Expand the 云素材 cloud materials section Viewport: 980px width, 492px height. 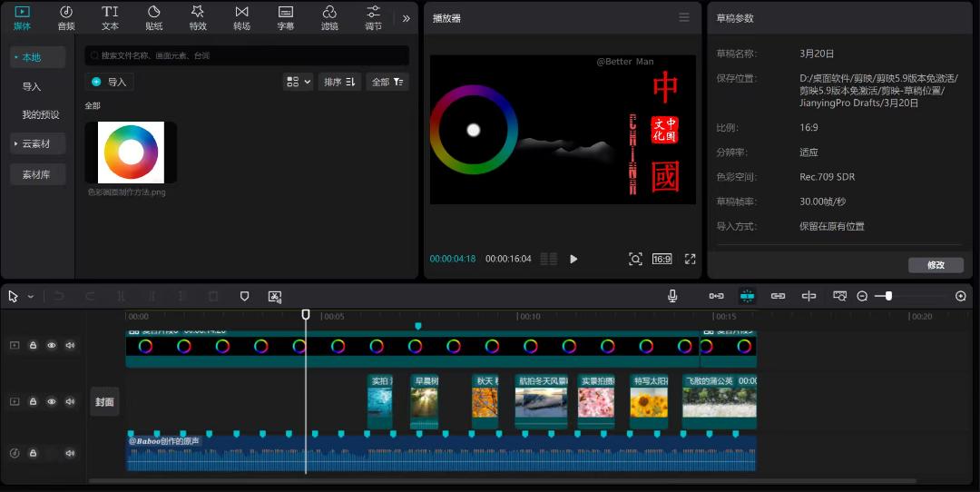37,143
